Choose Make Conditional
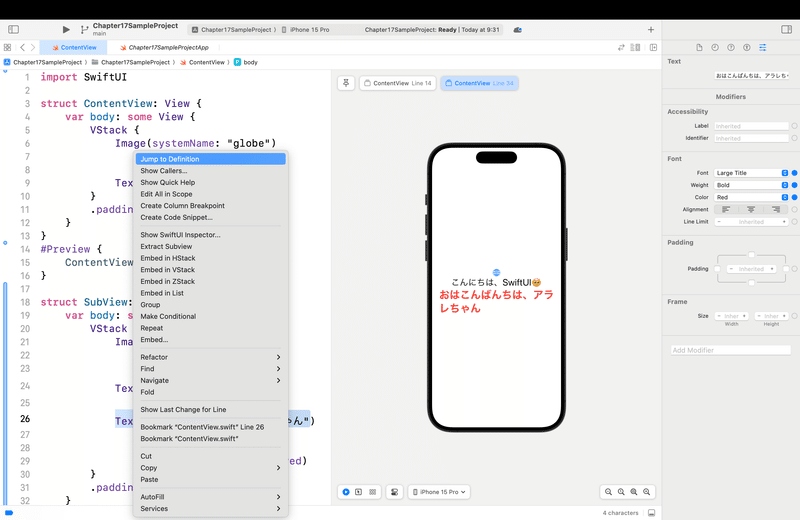 click(x=210, y=316)
